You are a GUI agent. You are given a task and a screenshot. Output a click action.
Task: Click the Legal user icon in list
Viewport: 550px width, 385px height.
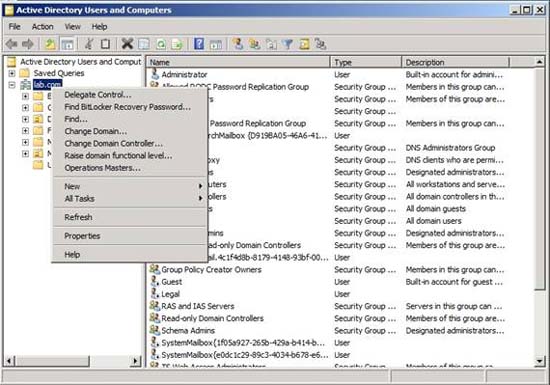155,294
